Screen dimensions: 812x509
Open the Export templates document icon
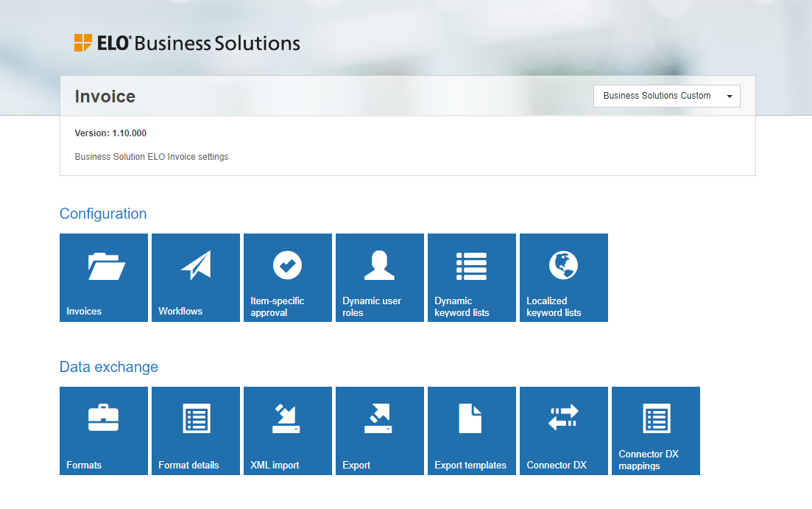pos(470,418)
